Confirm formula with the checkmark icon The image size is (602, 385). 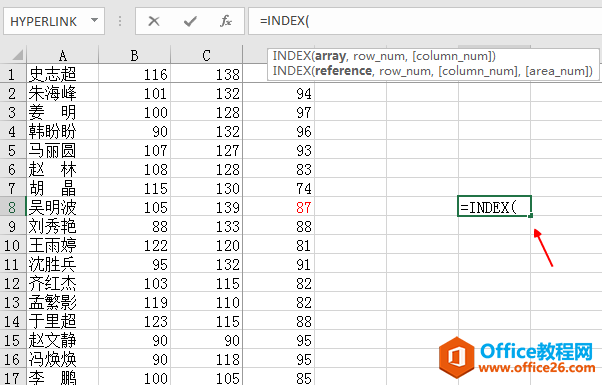(x=190, y=21)
